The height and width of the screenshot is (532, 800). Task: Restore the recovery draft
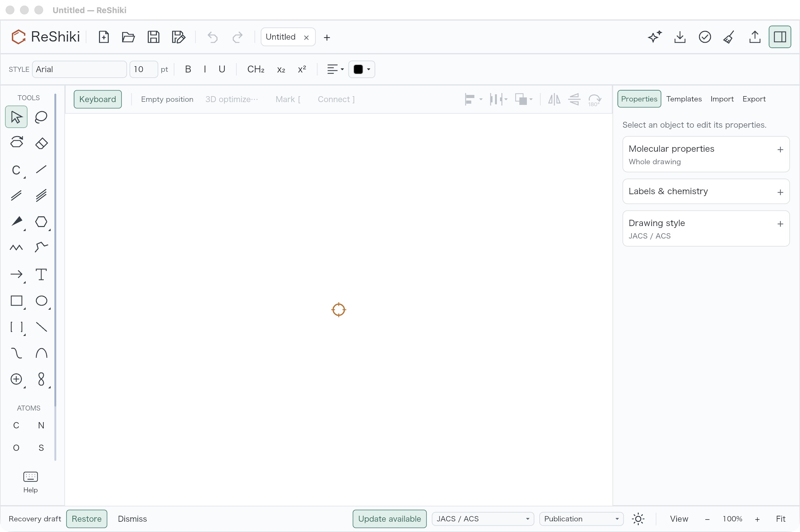coord(87,519)
